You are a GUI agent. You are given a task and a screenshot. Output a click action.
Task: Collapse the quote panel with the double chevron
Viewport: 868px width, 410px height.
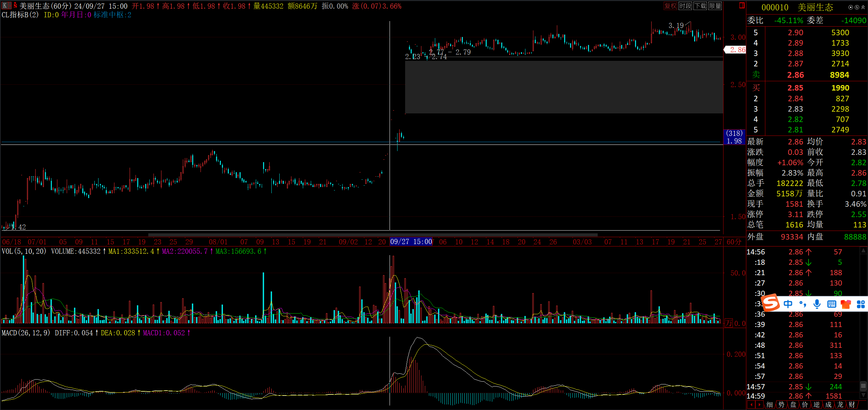(x=863, y=7)
